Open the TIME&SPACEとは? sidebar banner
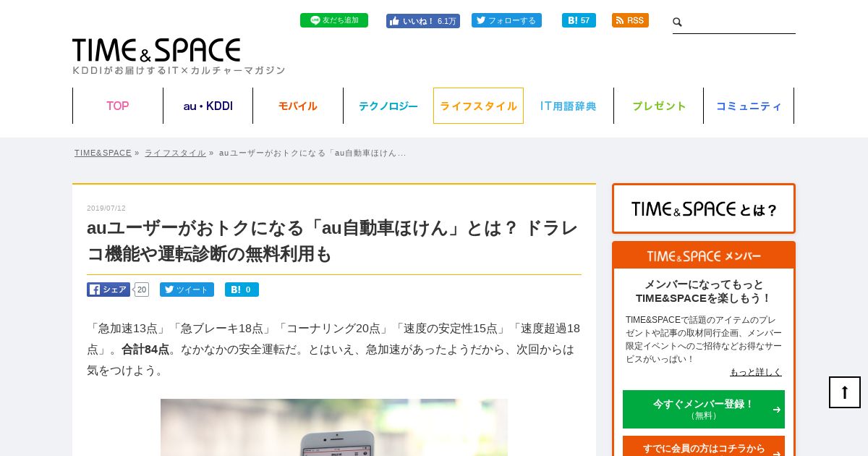Image resolution: width=868 pixels, height=456 pixels. pyautogui.click(x=704, y=208)
